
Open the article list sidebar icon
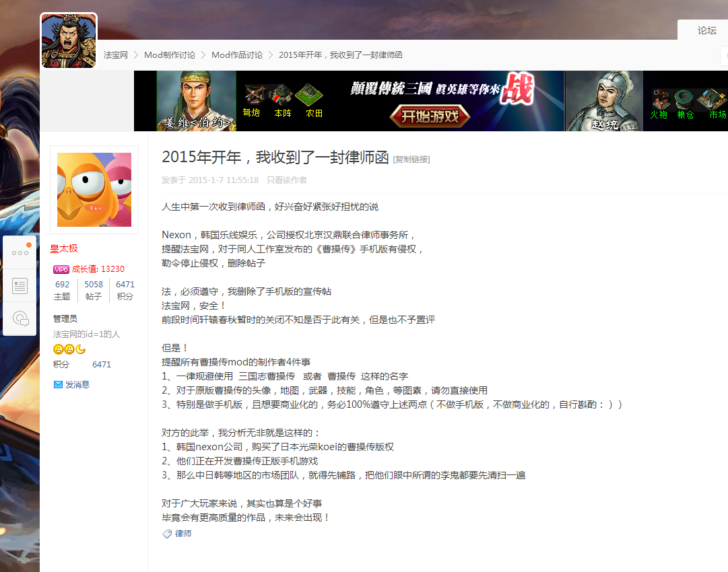click(20, 286)
